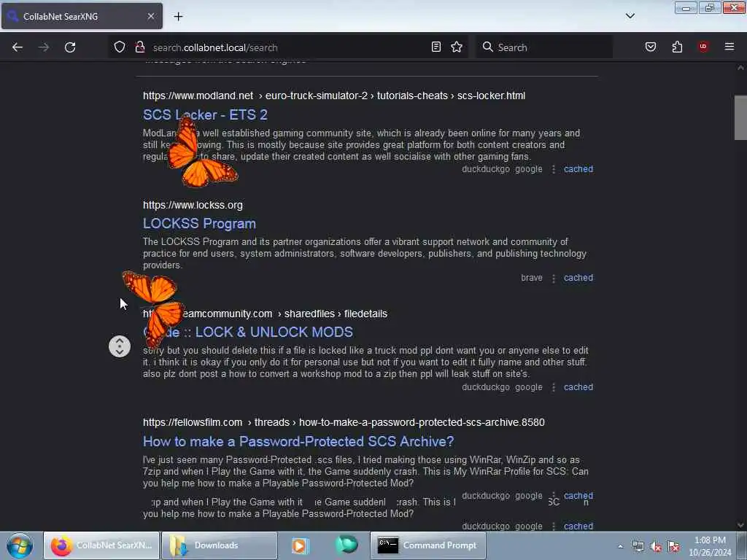This screenshot has width=747, height=560.
Task: Open the Action Center flag tray icon
Action: (673, 547)
